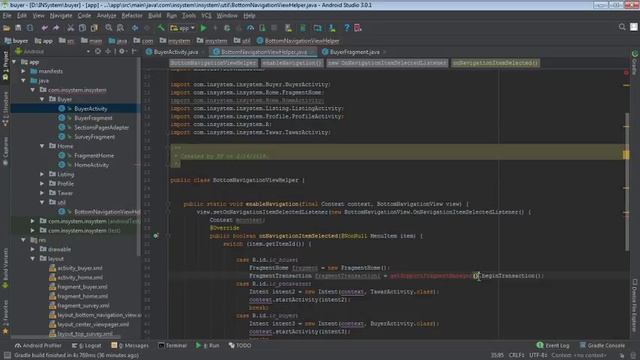Click the enableNavigation() breadcrumb

coord(292,63)
